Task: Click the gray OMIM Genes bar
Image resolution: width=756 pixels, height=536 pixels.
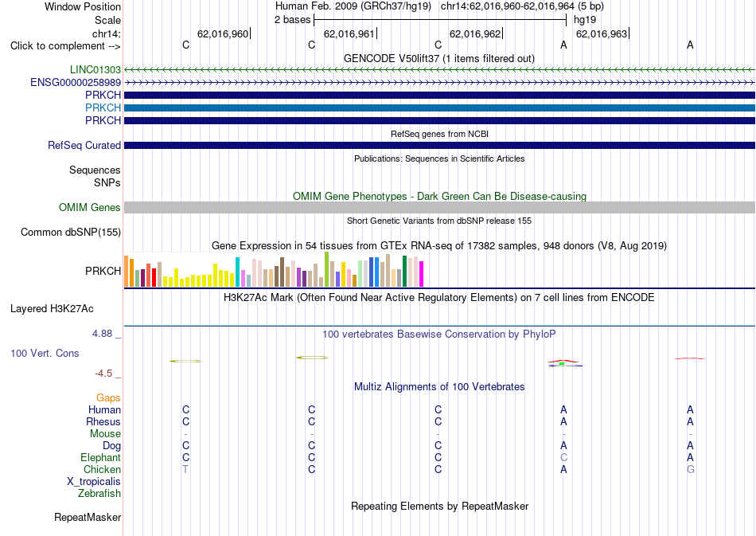Action: point(440,207)
